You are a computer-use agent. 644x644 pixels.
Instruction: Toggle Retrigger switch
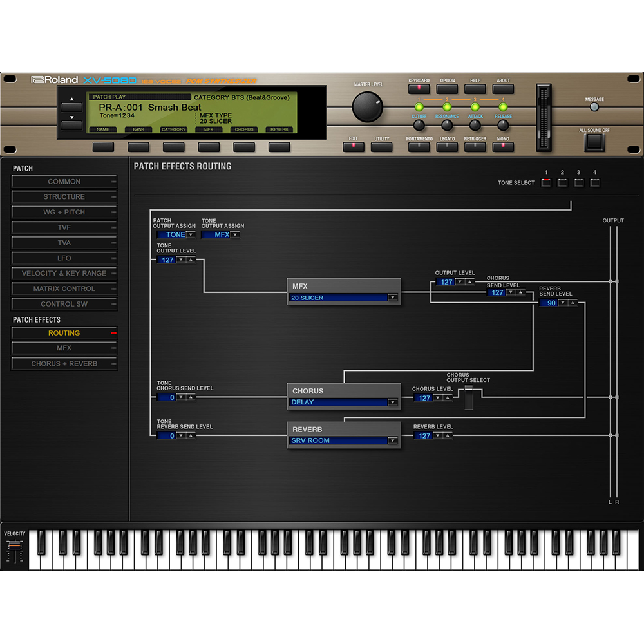[x=475, y=147]
